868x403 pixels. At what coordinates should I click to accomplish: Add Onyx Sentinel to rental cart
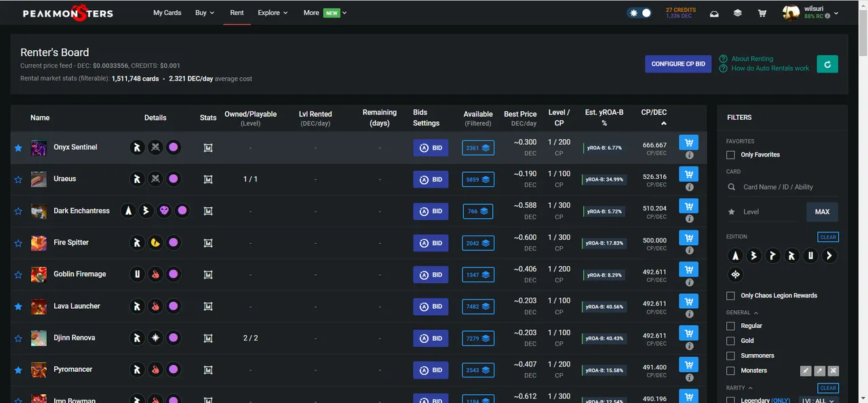point(689,142)
